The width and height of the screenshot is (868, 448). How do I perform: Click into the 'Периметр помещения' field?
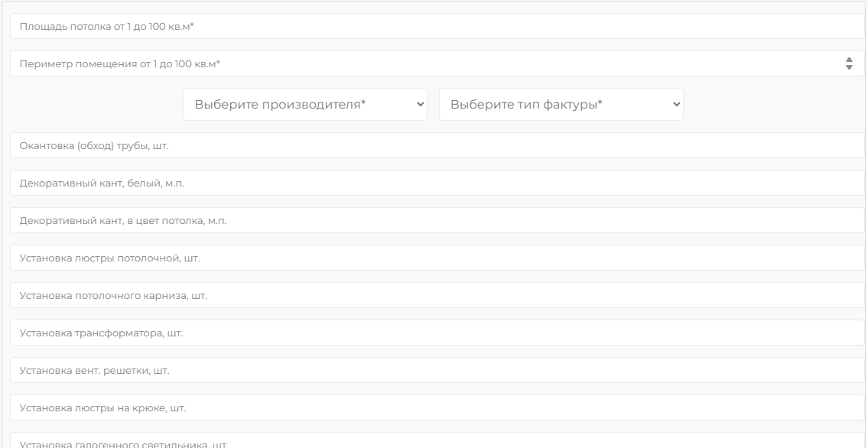pyautogui.click(x=424, y=63)
